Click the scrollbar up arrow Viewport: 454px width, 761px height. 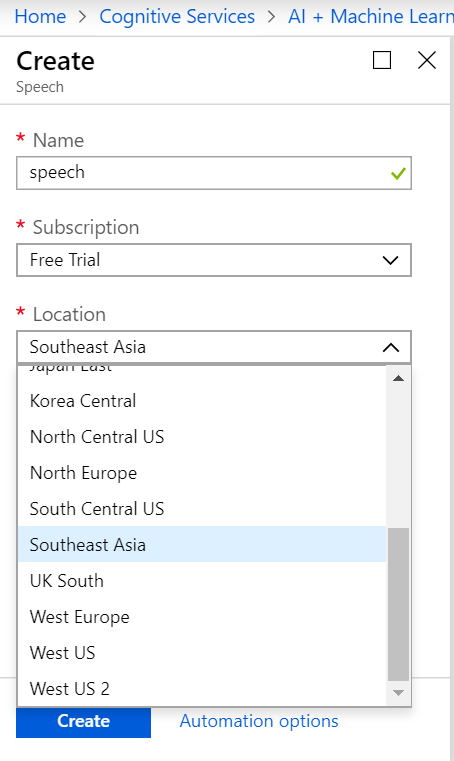(398, 378)
